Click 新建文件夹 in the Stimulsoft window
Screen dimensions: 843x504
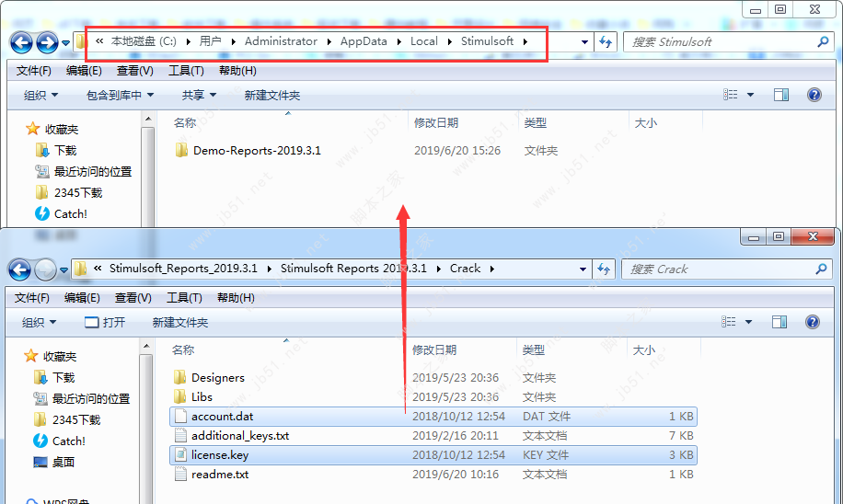coord(272,95)
